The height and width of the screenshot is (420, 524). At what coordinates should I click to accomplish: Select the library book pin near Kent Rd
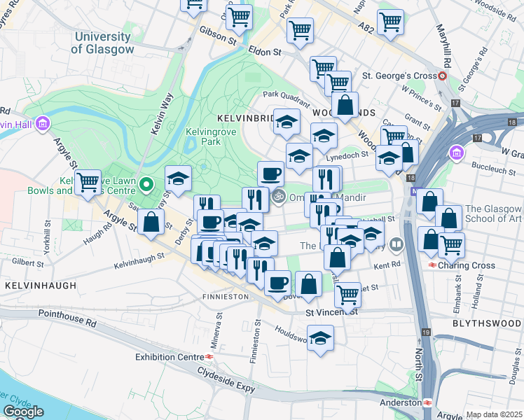point(397,245)
